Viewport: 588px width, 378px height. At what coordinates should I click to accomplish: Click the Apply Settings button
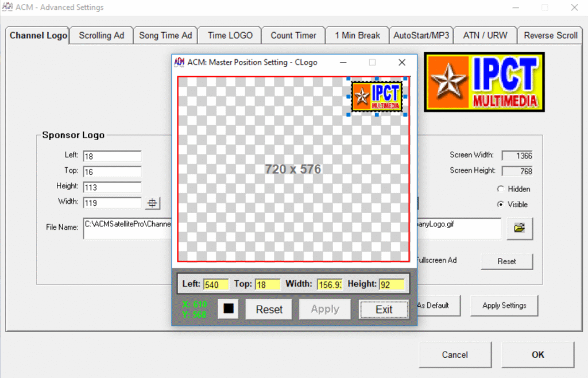click(504, 306)
